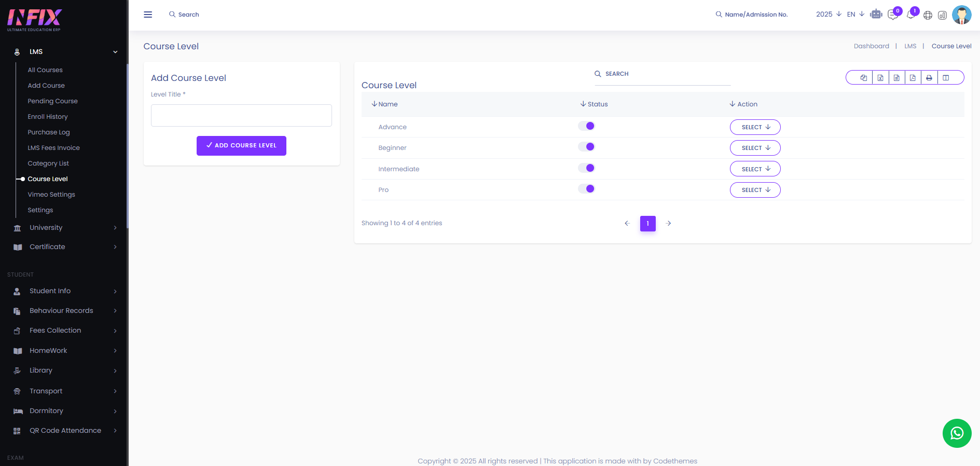The height and width of the screenshot is (466, 980).
Task: Open the SELECT dropdown for Intermediate
Action: coord(755,169)
